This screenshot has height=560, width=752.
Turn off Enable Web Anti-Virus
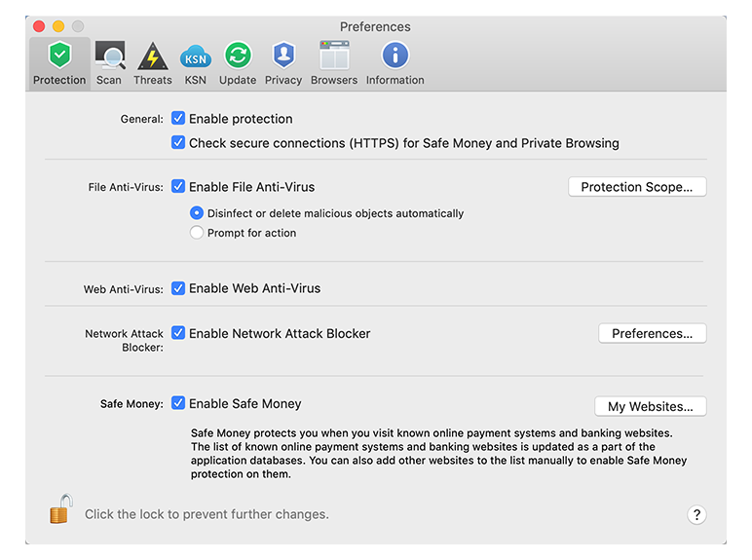pos(178,288)
